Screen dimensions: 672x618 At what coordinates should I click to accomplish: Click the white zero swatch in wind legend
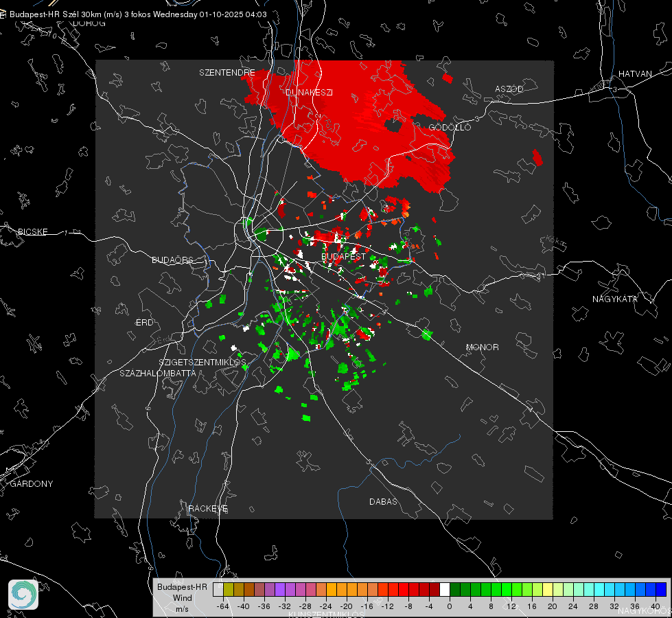click(x=445, y=590)
